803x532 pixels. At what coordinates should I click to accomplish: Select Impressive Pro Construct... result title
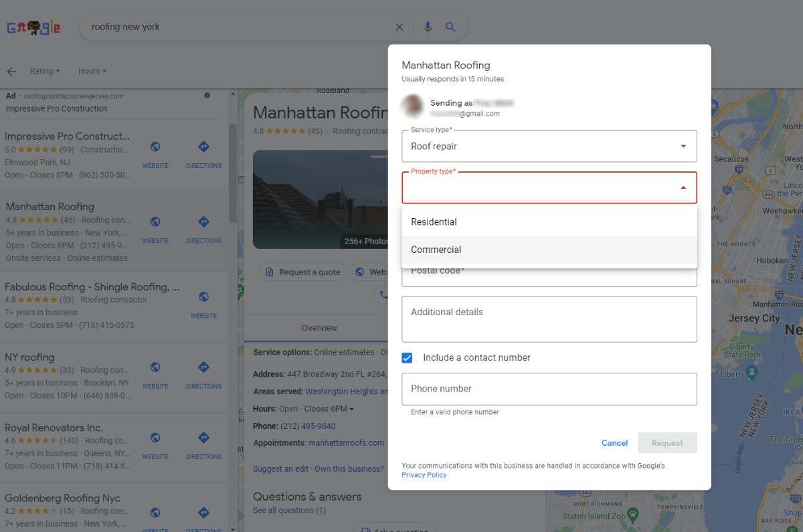tap(67, 137)
